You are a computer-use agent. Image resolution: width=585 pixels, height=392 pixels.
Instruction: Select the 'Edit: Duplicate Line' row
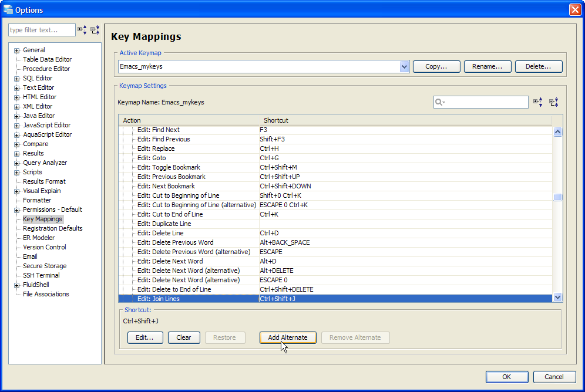tap(335, 224)
